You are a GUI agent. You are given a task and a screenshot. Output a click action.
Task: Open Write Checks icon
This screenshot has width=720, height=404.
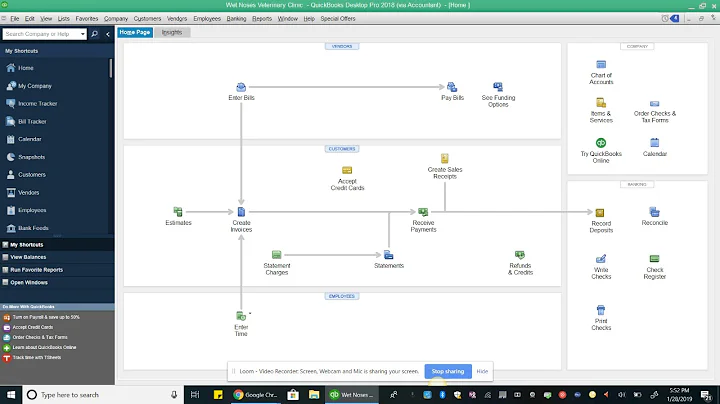click(x=601, y=259)
